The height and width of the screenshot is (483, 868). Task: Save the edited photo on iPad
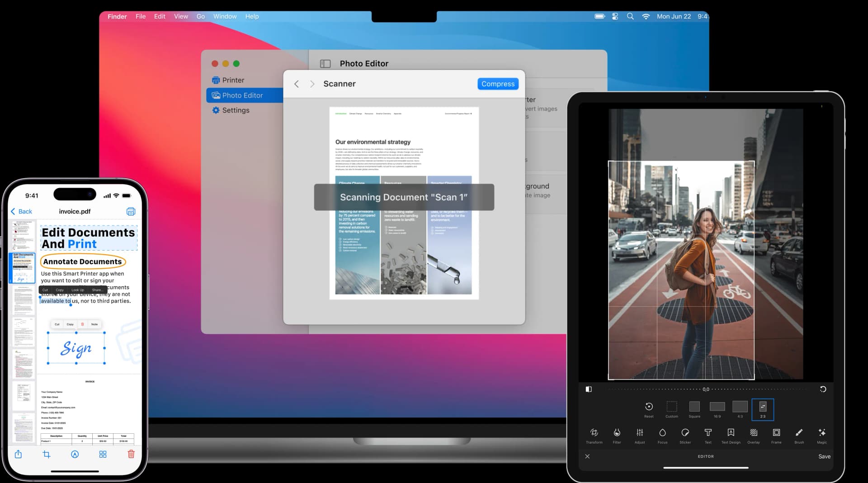pos(824,456)
